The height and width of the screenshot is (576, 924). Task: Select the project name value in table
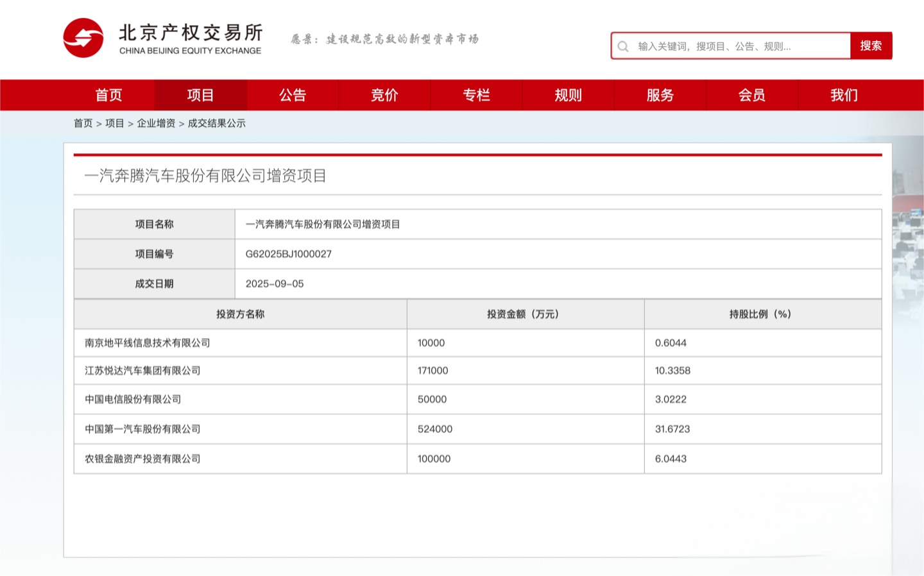click(x=323, y=224)
